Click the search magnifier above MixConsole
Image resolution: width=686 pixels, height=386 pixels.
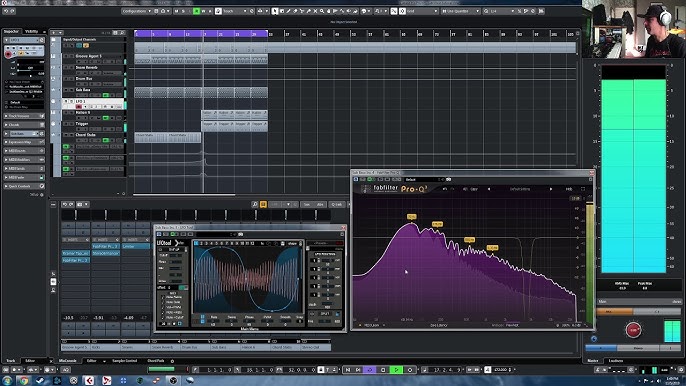coord(255,204)
